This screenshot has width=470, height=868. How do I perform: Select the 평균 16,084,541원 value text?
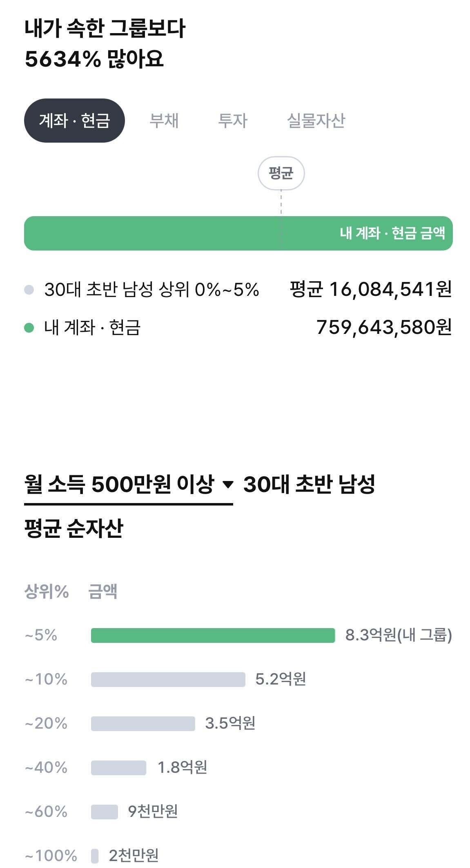point(370,289)
